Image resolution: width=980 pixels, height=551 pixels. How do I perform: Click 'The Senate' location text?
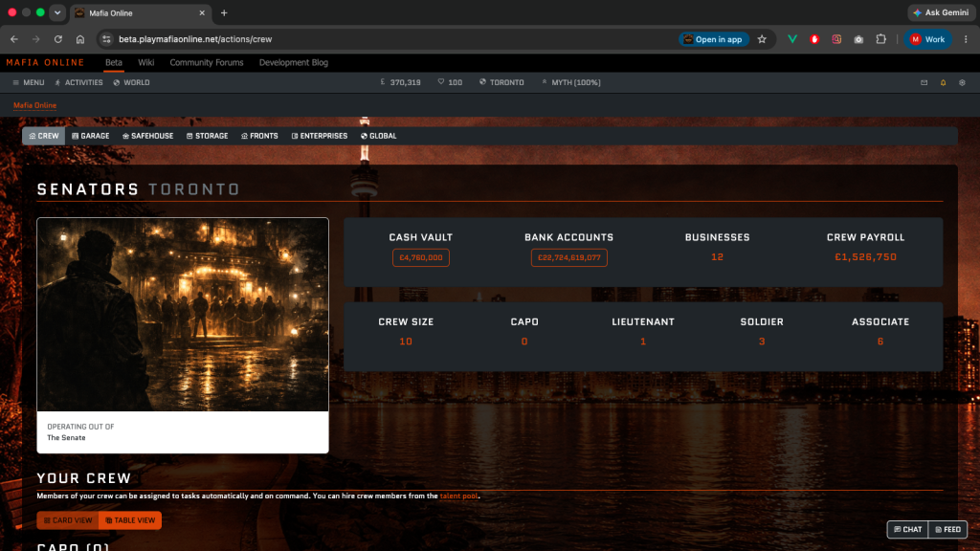click(x=66, y=438)
